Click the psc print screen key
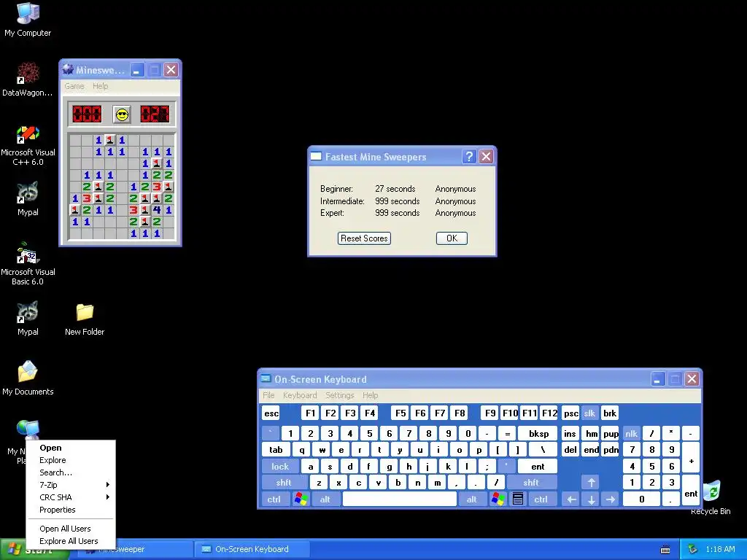The image size is (747, 560). (x=570, y=413)
